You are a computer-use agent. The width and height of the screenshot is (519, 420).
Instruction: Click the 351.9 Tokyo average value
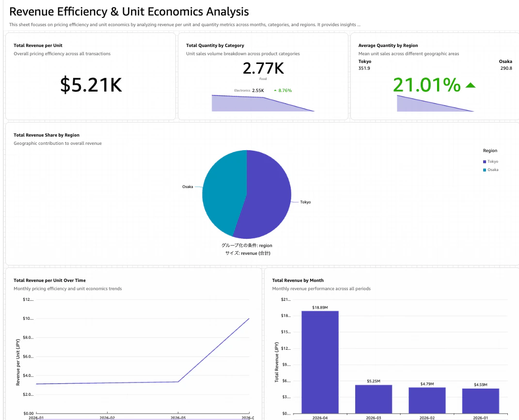tap(364, 68)
